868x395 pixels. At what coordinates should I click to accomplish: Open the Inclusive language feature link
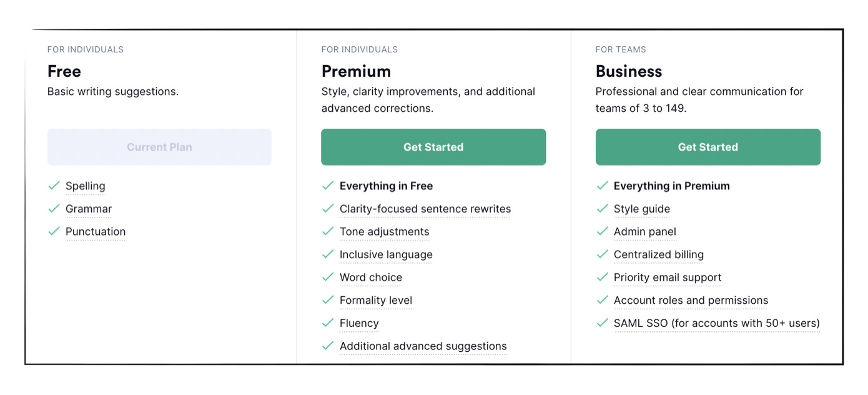click(x=386, y=254)
